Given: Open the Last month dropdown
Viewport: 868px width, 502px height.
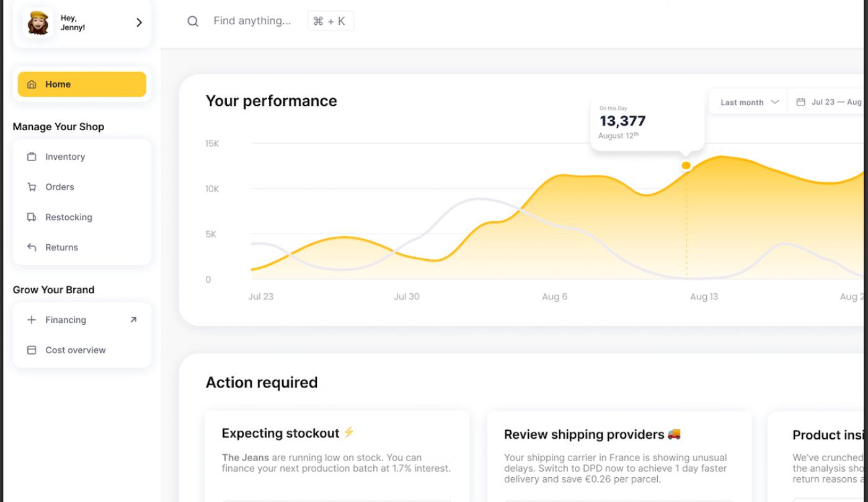Looking at the screenshot, I should pos(749,102).
